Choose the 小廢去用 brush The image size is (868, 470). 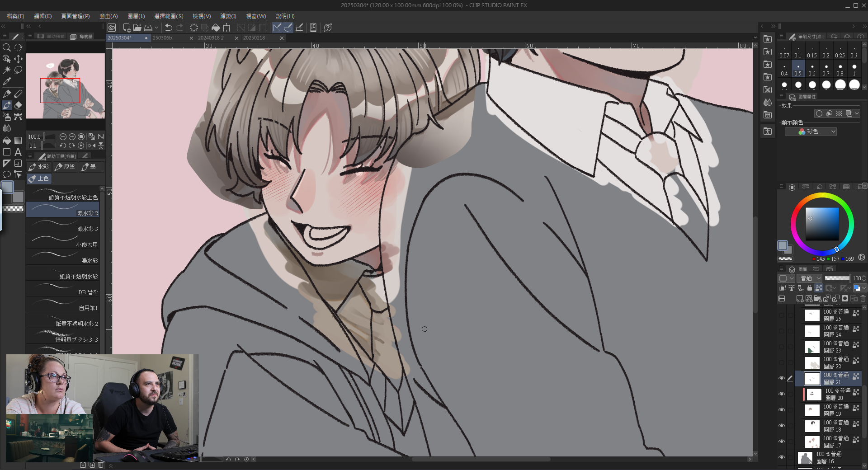click(x=63, y=241)
